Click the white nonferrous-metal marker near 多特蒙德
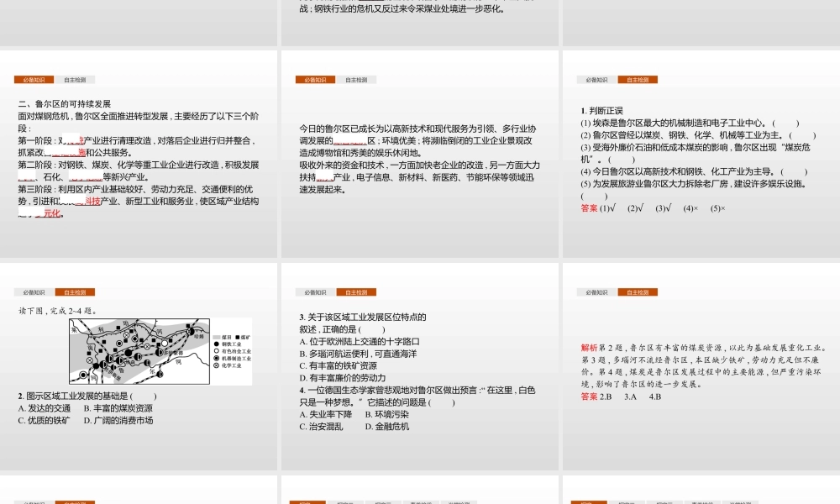 165,344
